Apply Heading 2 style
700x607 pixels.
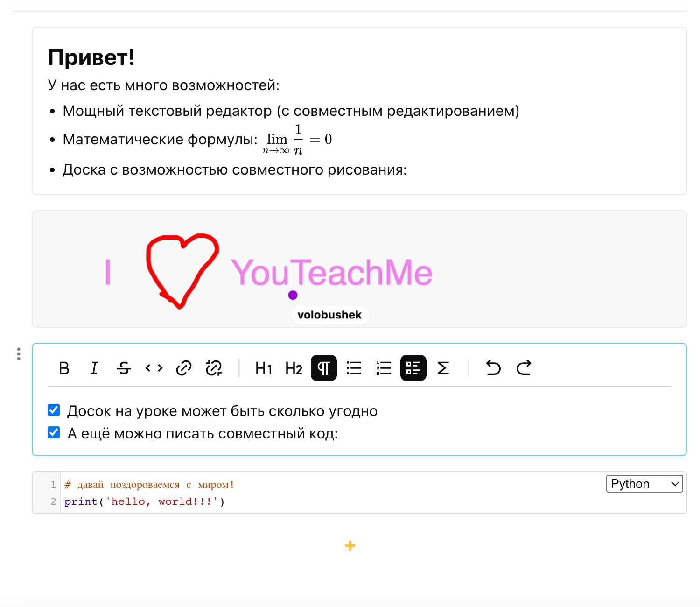coord(293,368)
